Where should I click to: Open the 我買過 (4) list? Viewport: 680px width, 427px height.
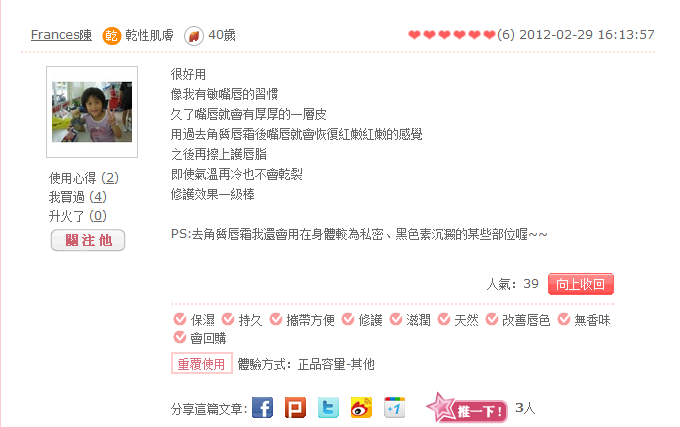[78, 197]
